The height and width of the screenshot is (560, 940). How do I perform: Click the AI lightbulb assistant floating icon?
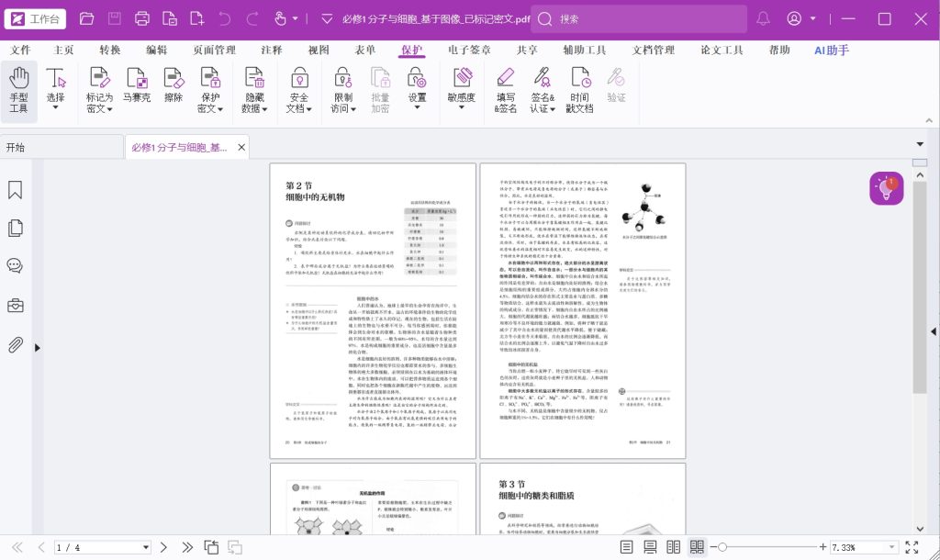tap(887, 188)
